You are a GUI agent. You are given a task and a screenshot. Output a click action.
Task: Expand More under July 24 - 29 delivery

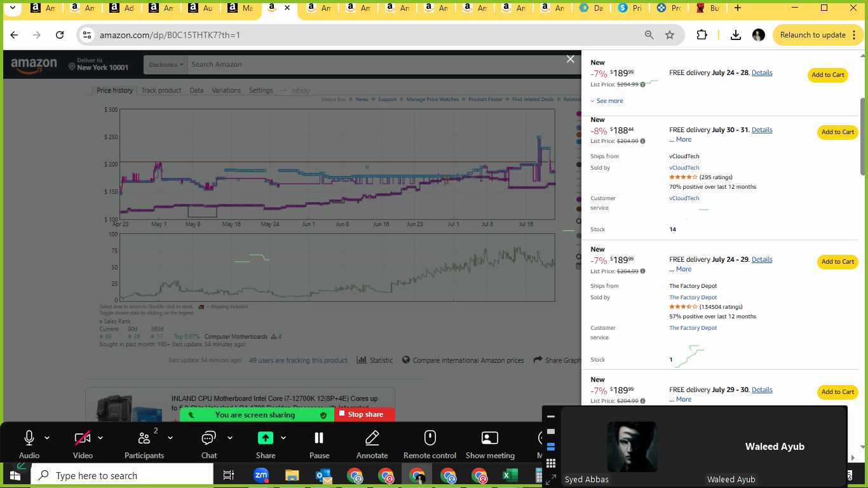(x=684, y=269)
